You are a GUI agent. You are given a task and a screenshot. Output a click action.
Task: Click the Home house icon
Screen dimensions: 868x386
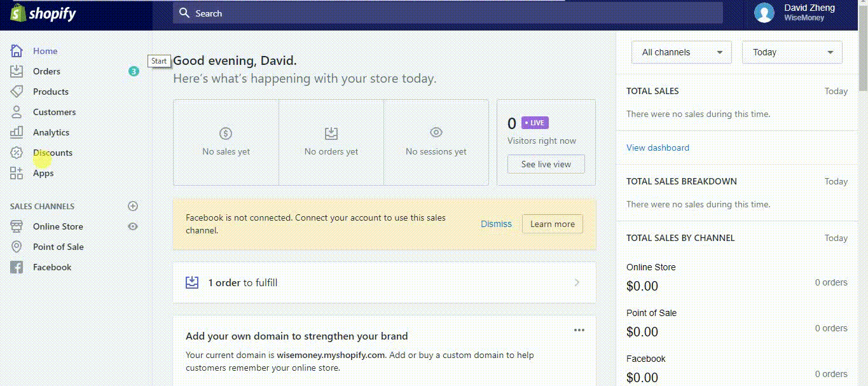pos(17,51)
